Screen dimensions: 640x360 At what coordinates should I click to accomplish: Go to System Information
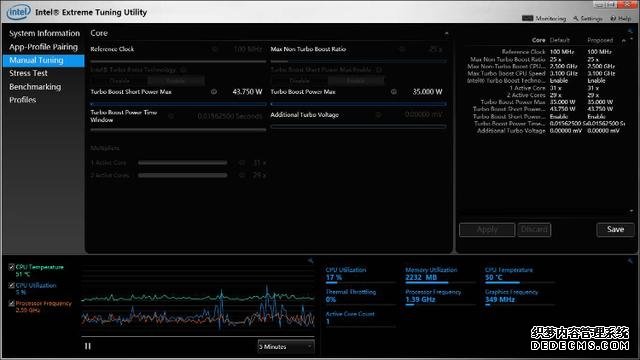pos(44,33)
